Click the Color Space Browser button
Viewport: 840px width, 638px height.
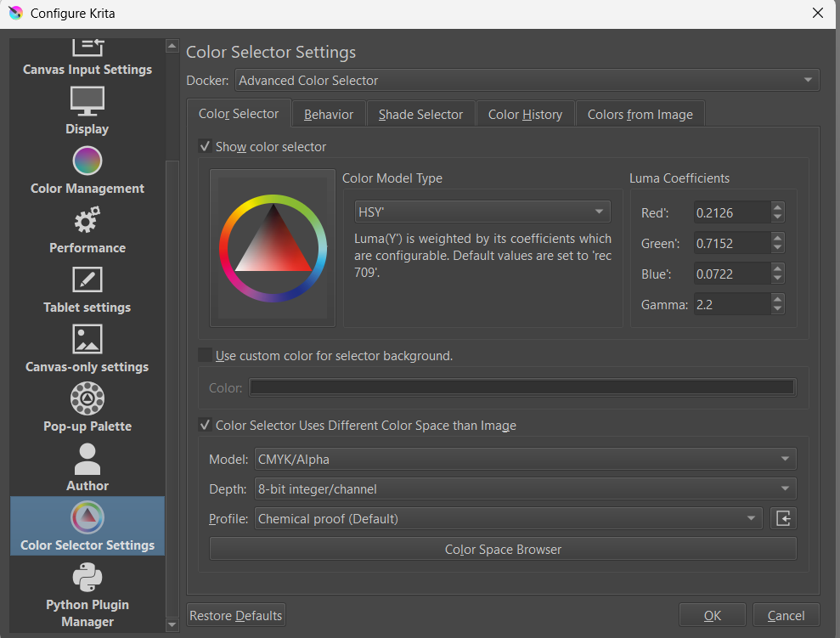[503, 549]
